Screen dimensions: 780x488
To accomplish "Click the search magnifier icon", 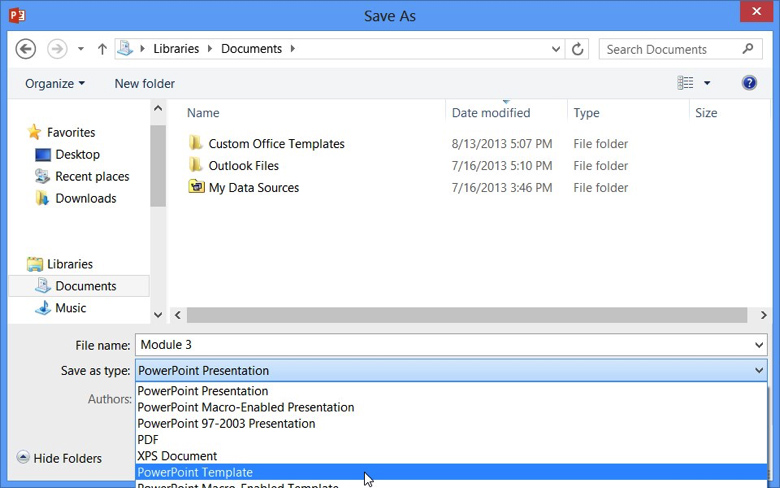I will [x=748, y=49].
